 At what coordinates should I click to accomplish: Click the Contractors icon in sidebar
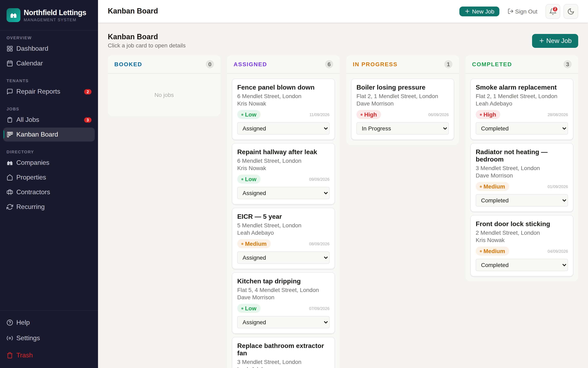click(10, 192)
